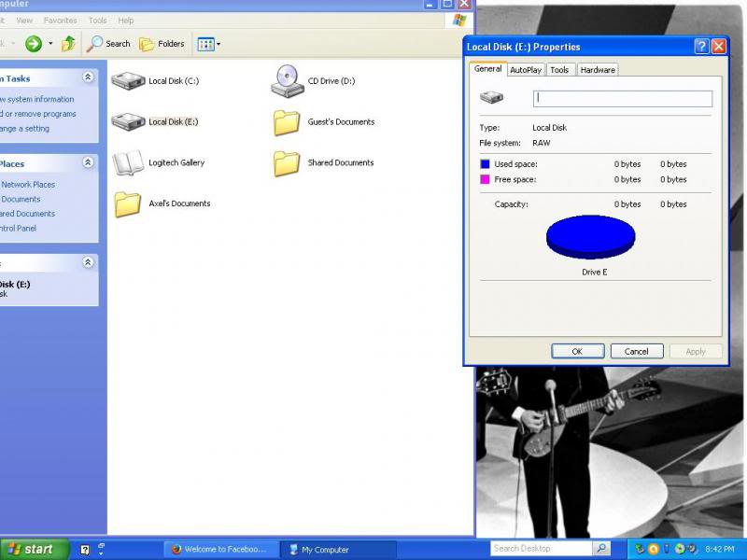Toggle the Folders pane from the toolbar

162,44
